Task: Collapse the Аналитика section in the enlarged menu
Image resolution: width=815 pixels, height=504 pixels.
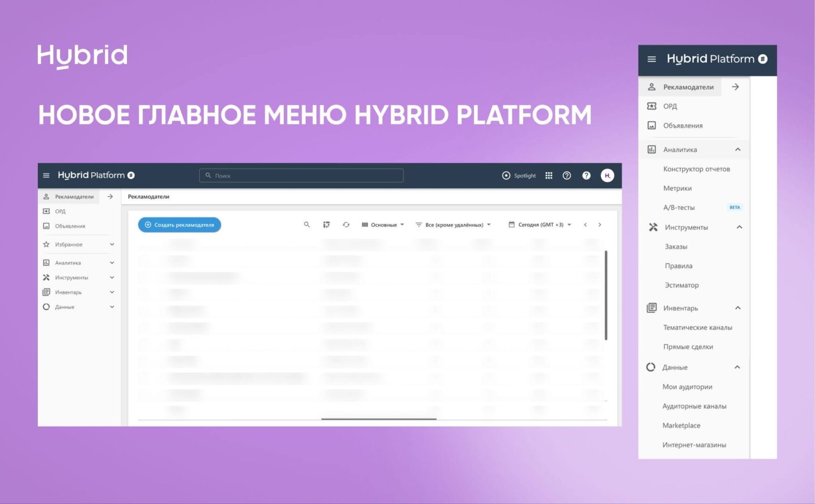Action: click(x=738, y=150)
